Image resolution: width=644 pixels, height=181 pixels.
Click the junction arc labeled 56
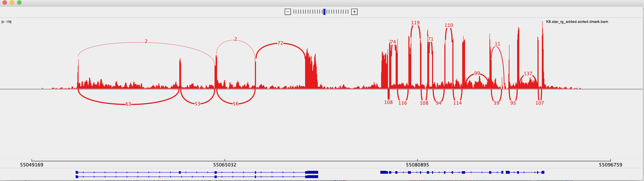[235, 104]
